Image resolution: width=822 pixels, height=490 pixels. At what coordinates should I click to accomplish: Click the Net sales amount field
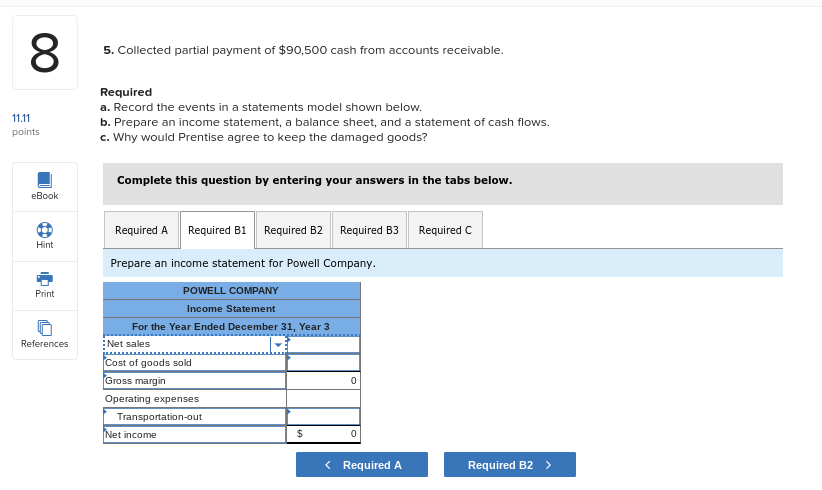tap(323, 344)
